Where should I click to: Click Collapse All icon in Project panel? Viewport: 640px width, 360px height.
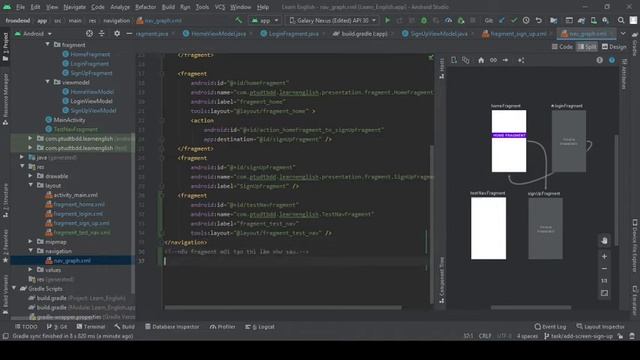click(102, 33)
